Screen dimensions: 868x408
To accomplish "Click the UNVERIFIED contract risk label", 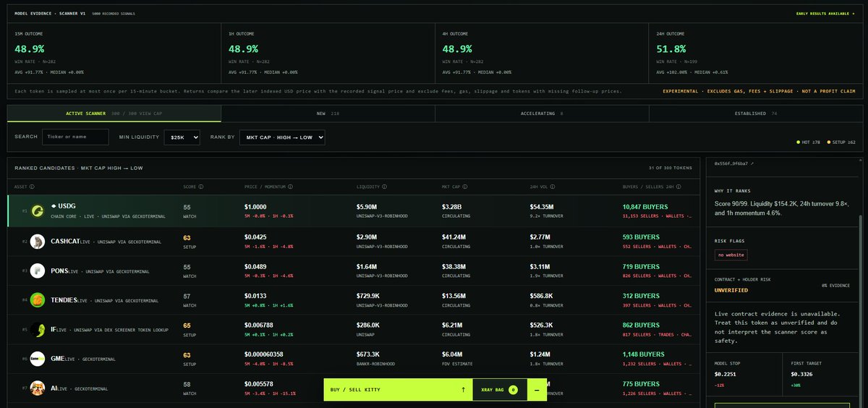I will pyautogui.click(x=731, y=289).
